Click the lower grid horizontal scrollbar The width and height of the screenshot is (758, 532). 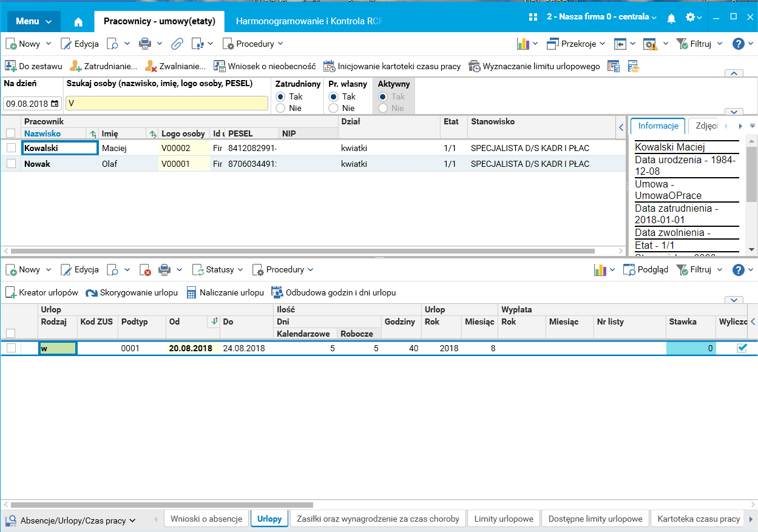coord(162,505)
